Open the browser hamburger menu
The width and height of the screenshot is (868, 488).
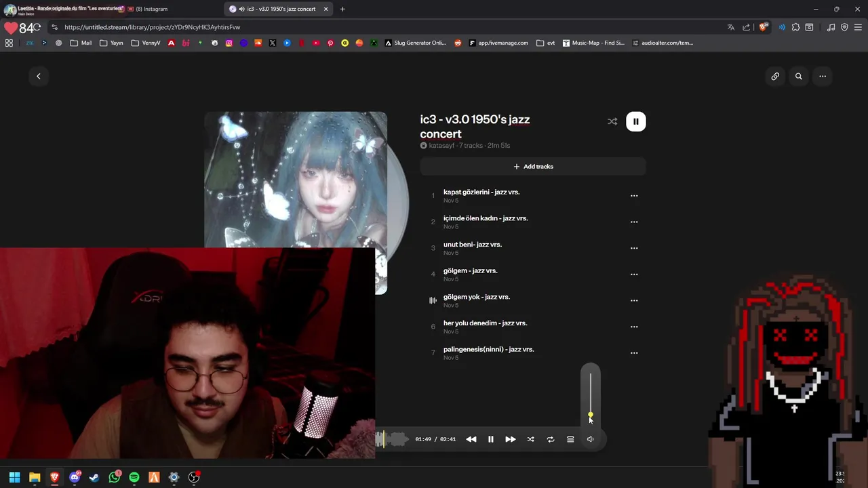pos(858,27)
